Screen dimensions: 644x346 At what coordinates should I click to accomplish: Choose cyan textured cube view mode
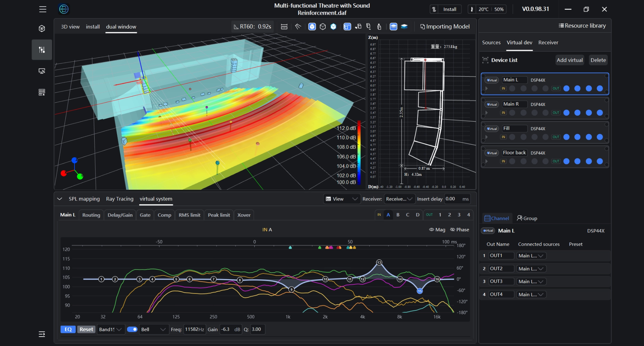pyautogui.click(x=333, y=26)
